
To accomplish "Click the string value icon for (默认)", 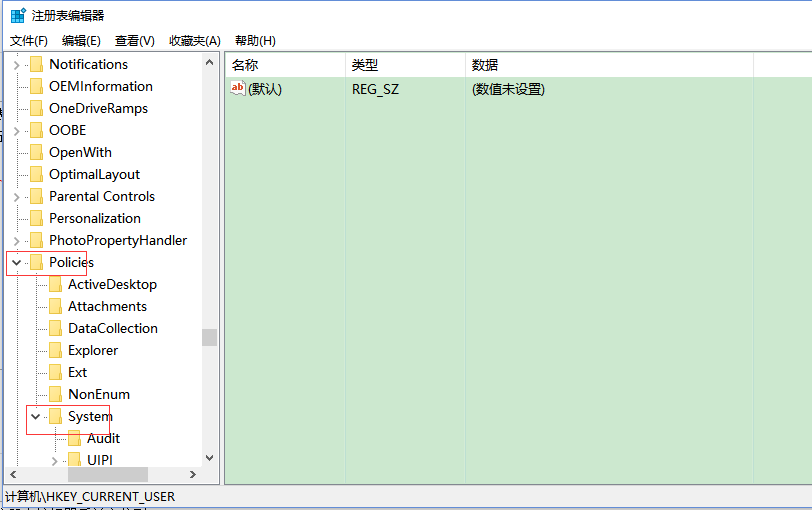I will point(238,89).
